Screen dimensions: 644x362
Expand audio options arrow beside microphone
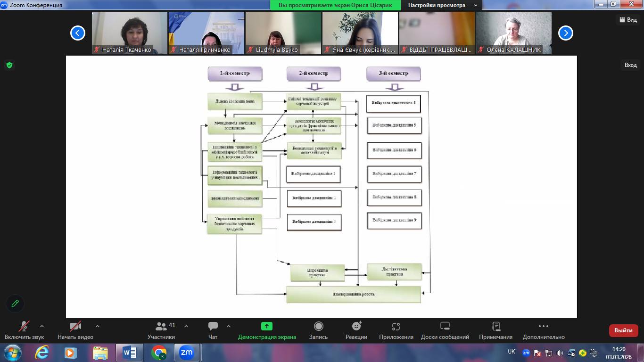(x=42, y=326)
